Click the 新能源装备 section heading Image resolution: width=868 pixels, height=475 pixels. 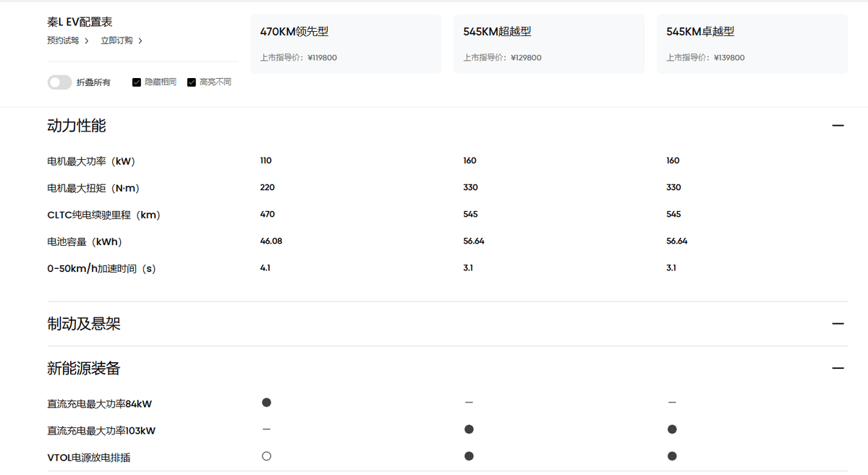tap(84, 369)
